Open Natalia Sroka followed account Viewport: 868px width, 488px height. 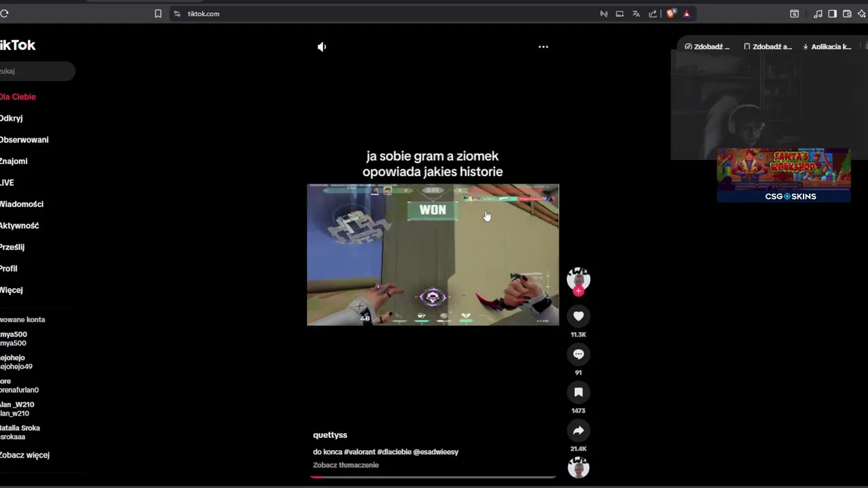[x=20, y=432]
